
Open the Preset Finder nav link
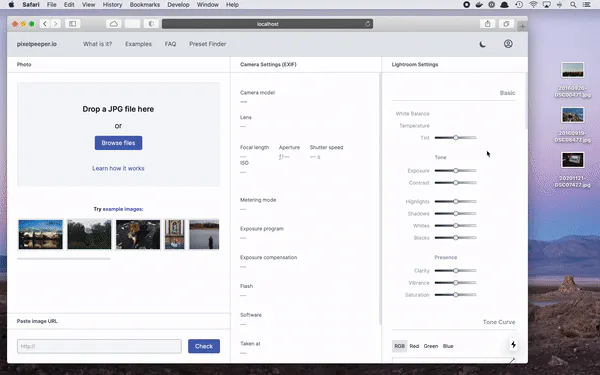pyautogui.click(x=207, y=44)
